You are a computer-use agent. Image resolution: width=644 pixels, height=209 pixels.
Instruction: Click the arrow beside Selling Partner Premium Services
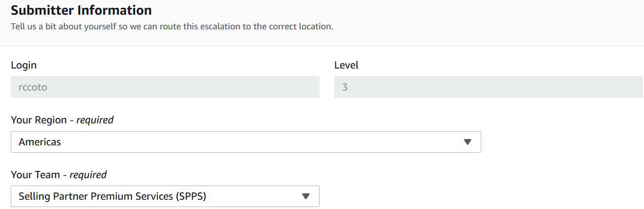coord(306,196)
